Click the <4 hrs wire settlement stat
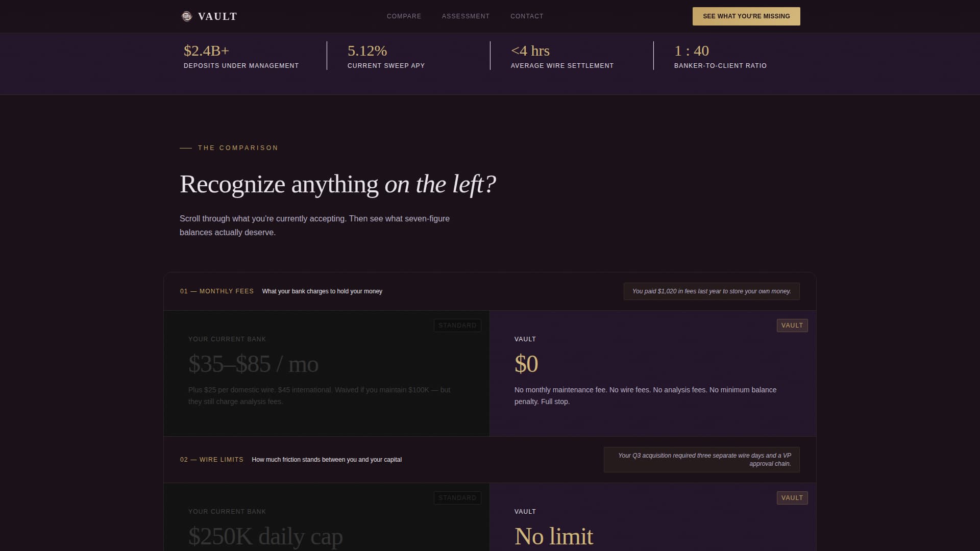Viewport: 980px width, 551px height. tap(530, 51)
